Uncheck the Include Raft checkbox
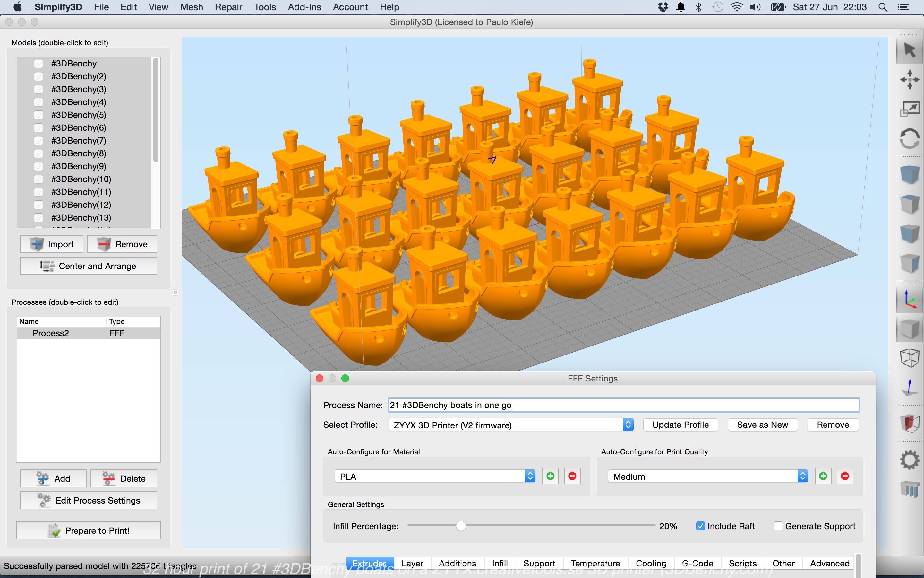The image size is (924, 578). (700, 526)
